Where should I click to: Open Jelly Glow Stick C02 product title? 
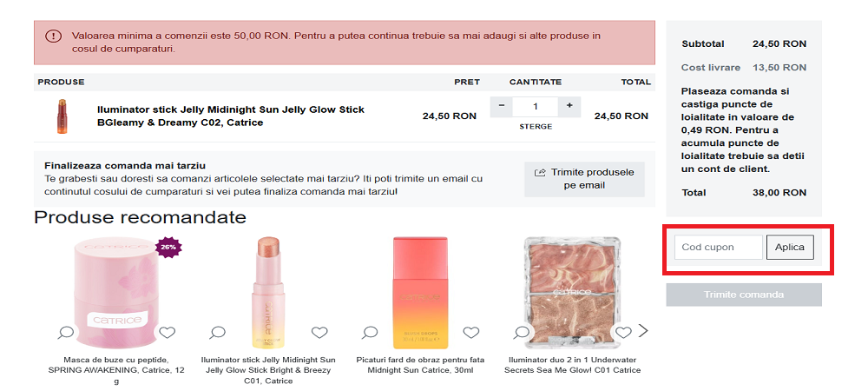coord(230,116)
